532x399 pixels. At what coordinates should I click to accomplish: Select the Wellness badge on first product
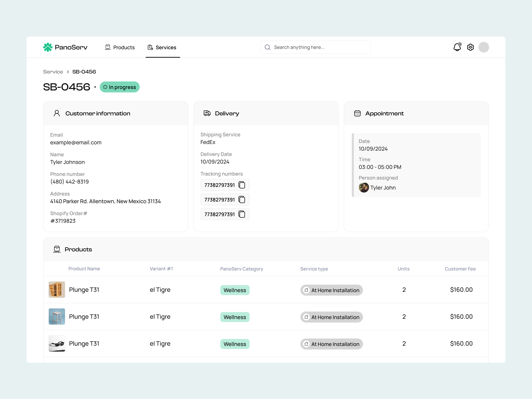235,290
